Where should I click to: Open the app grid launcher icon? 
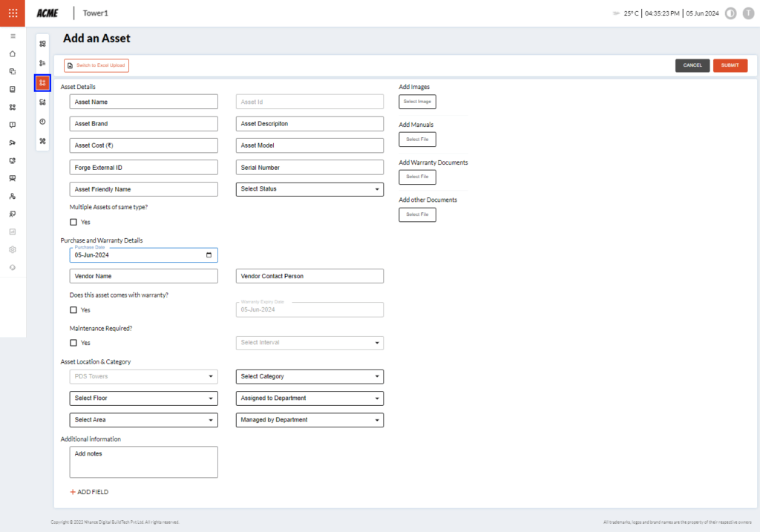point(13,13)
